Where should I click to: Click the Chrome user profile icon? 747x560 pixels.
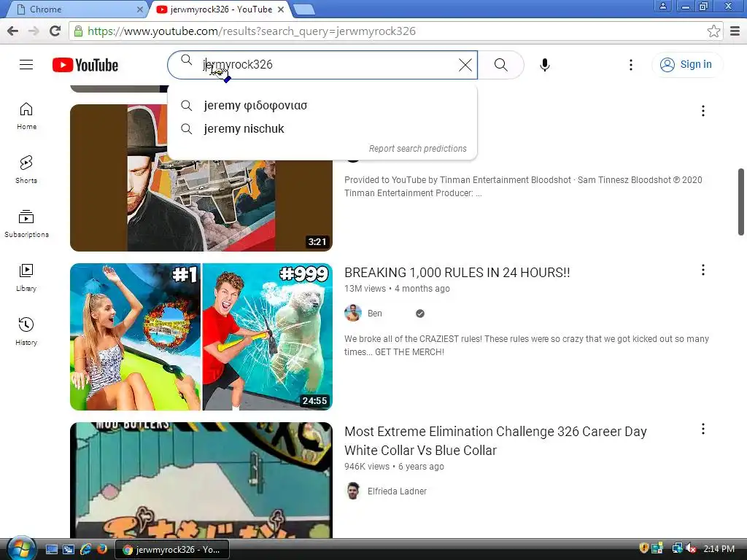tap(662, 6)
